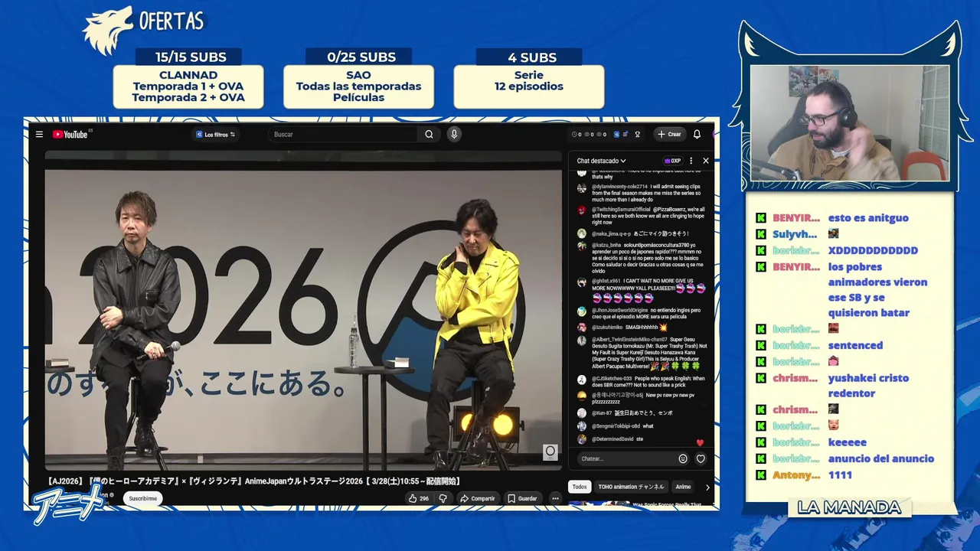
Task: Click the clock counter icon in header
Action: 575,134
